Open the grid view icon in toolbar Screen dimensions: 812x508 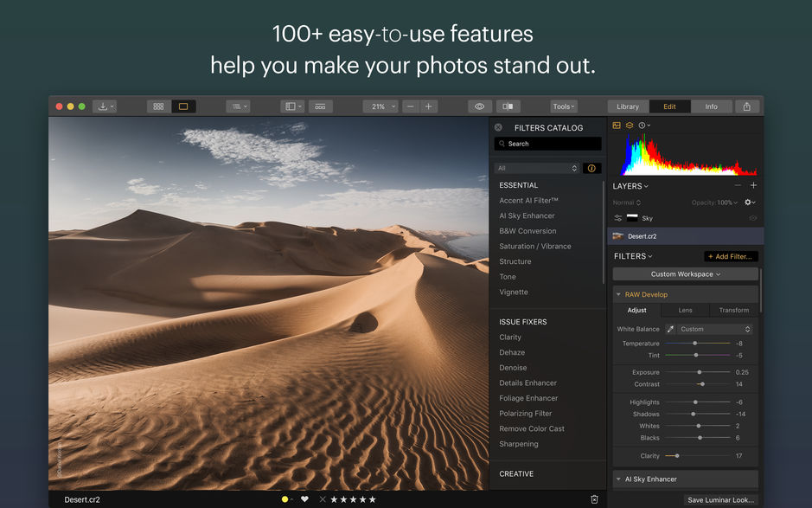coord(157,105)
